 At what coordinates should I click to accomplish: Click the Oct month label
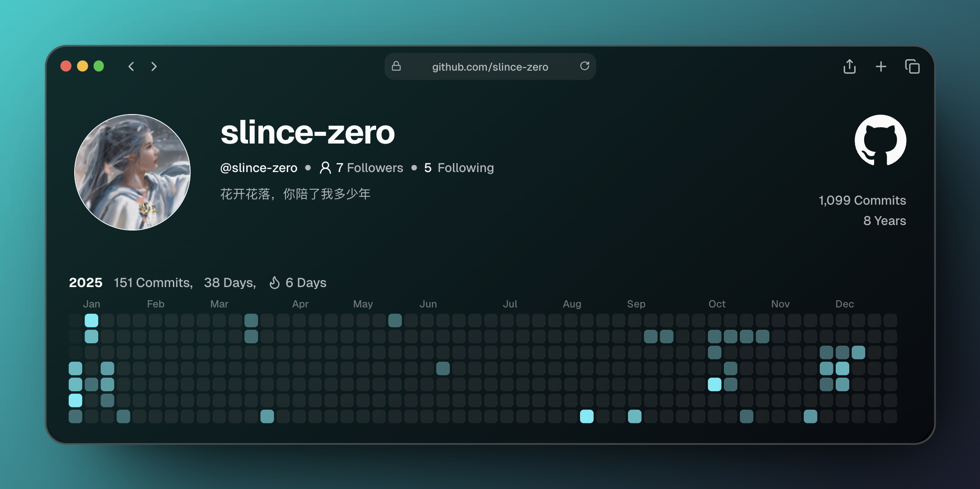[717, 304]
